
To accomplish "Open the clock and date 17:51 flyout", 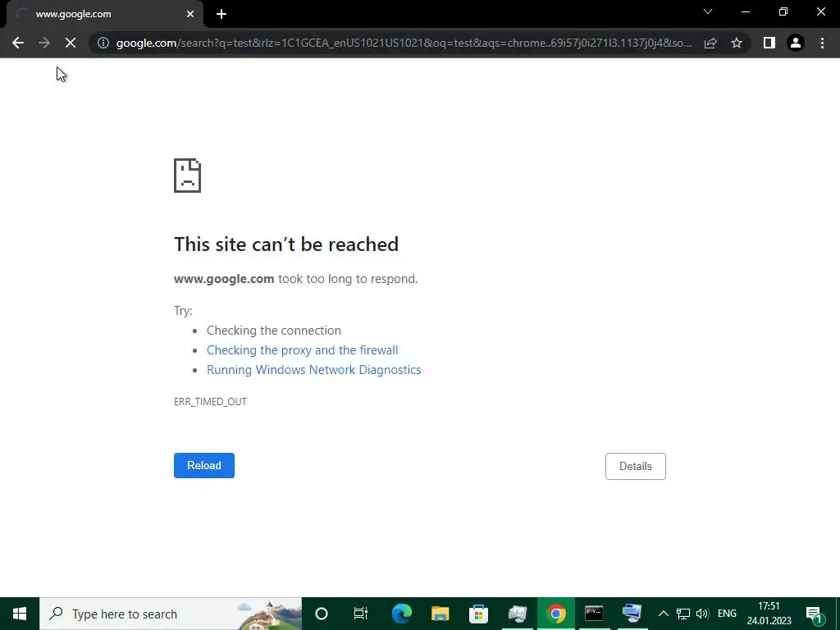I will (769, 614).
